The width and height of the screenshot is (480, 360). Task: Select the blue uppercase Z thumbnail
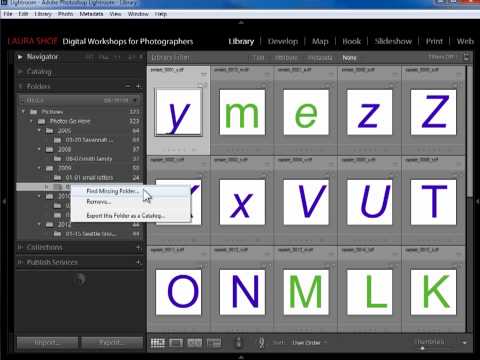pyautogui.click(x=433, y=112)
